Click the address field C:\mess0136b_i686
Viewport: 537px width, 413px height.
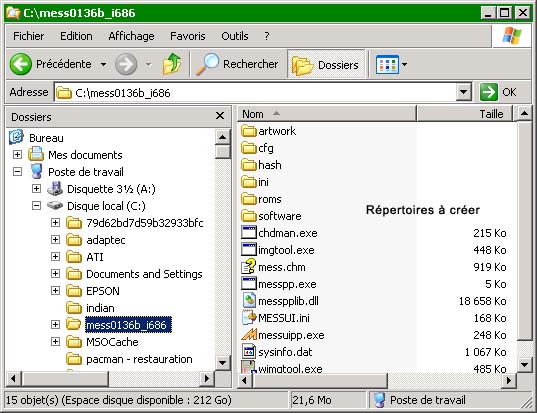pos(255,92)
